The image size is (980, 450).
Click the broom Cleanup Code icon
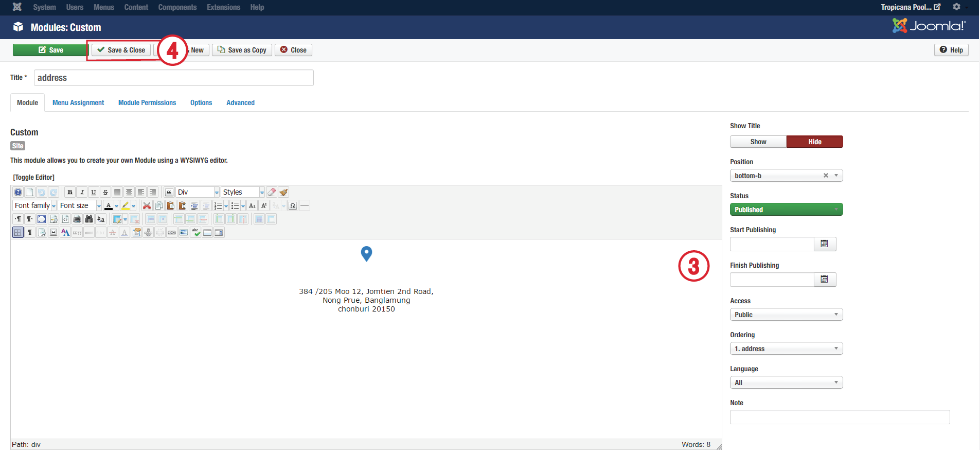(283, 192)
